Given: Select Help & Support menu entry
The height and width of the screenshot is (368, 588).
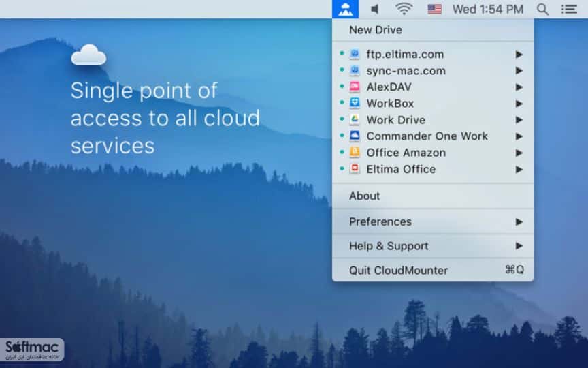Looking at the screenshot, I should 433,246.
